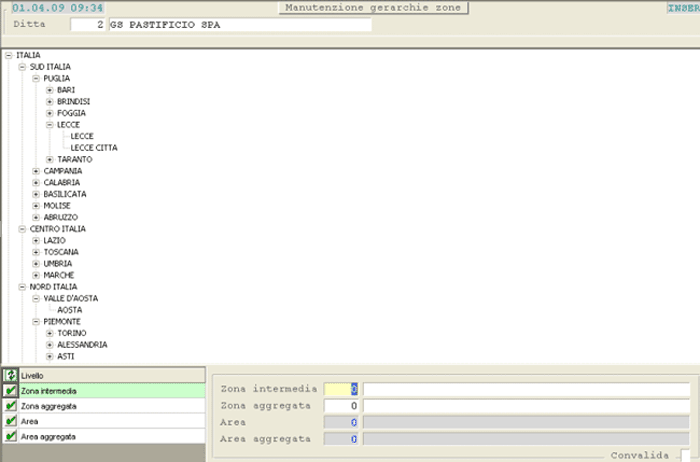Expand the BARI tree node
The image size is (700, 462).
(x=50, y=90)
